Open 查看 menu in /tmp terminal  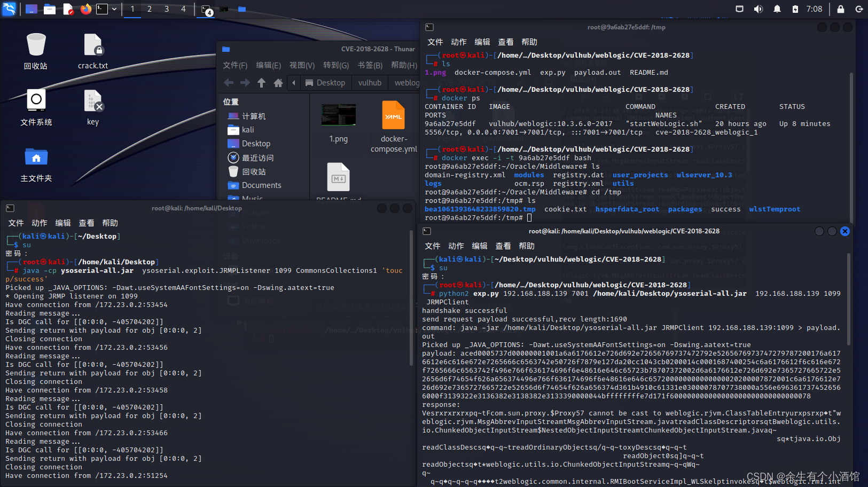click(x=506, y=42)
